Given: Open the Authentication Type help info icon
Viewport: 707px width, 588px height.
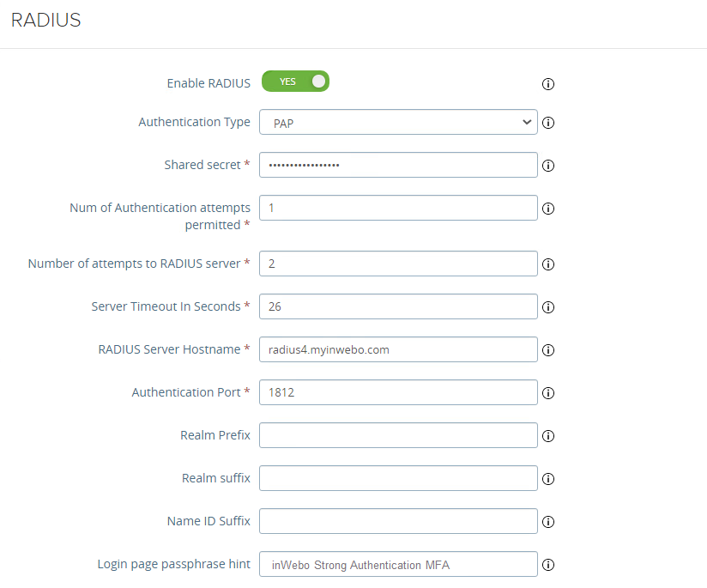Looking at the screenshot, I should 547,122.
